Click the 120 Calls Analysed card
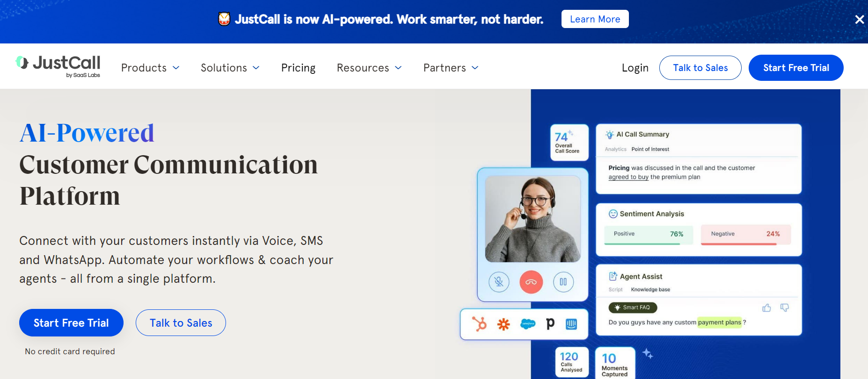Screen dimensions: 868x379 click(571, 362)
